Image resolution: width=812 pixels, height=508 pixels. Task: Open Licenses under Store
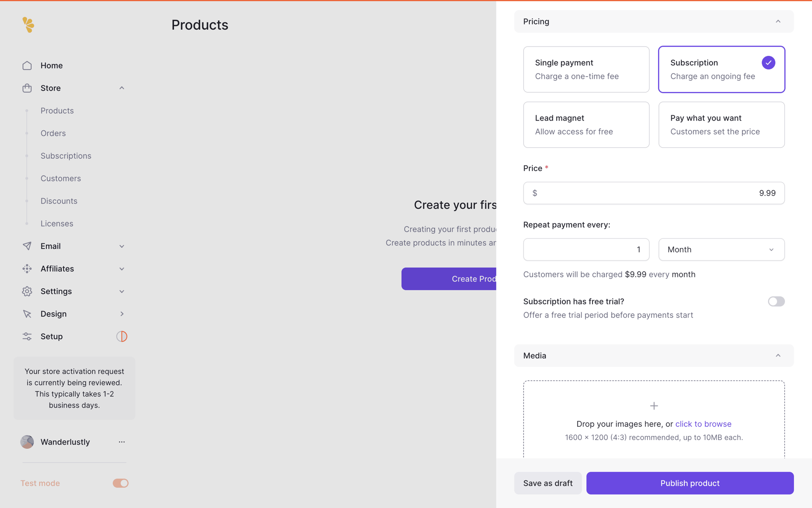[x=57, y=224]
